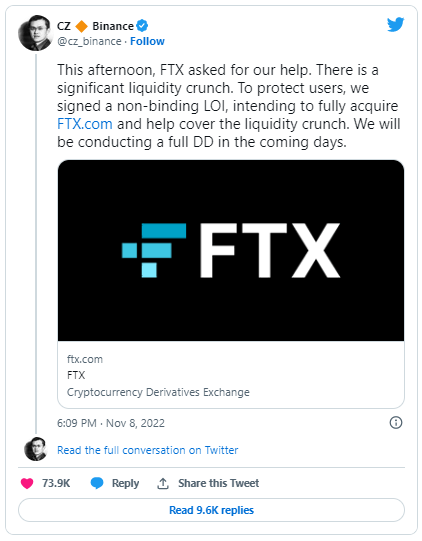Follow the @cz_binance account
The image size is (422, 541).
pos(147,41)
